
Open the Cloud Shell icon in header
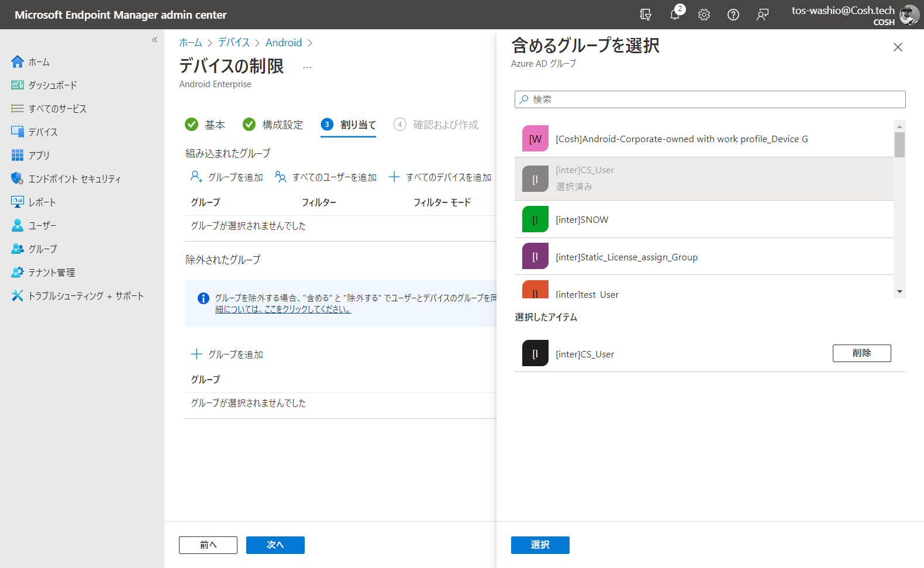point(646,15)
